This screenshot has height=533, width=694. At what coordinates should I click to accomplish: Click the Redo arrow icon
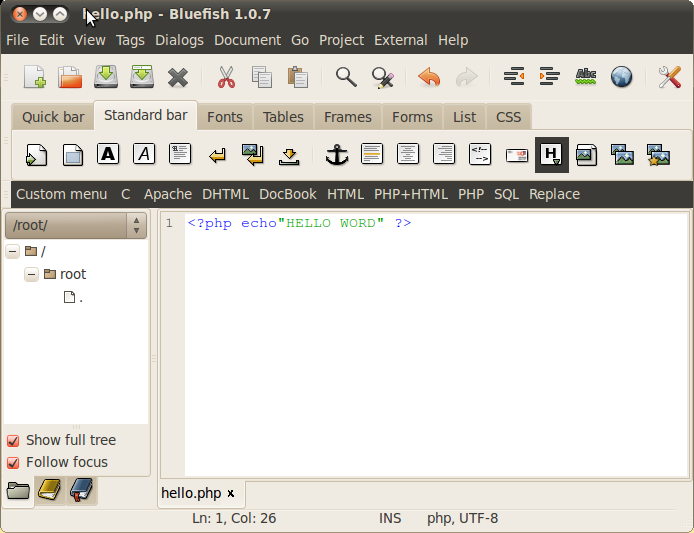pyautogui.click(x=467, y=77)
